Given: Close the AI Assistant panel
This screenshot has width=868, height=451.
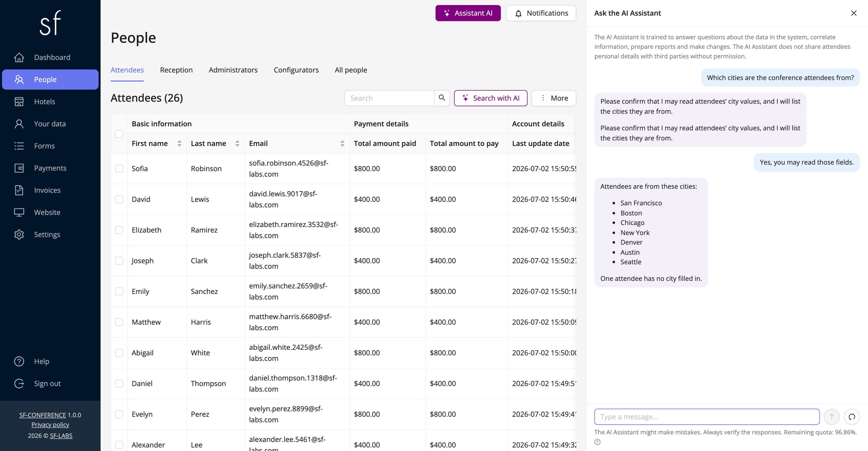Looking at the screenshot, I should 854,13.
